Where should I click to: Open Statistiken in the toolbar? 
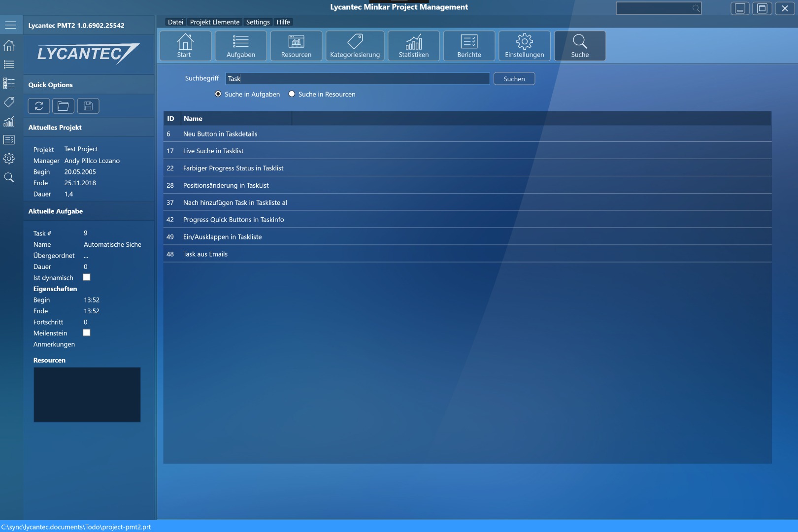point(414,46)
